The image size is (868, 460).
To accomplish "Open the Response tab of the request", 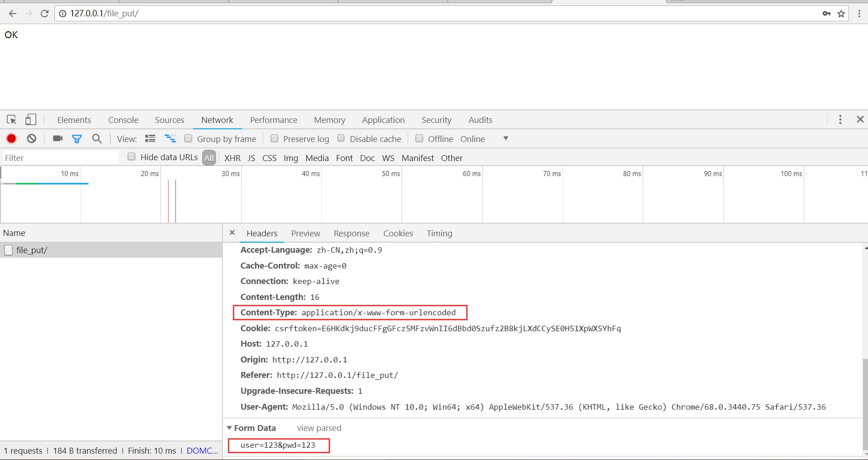I will [351, 233].
